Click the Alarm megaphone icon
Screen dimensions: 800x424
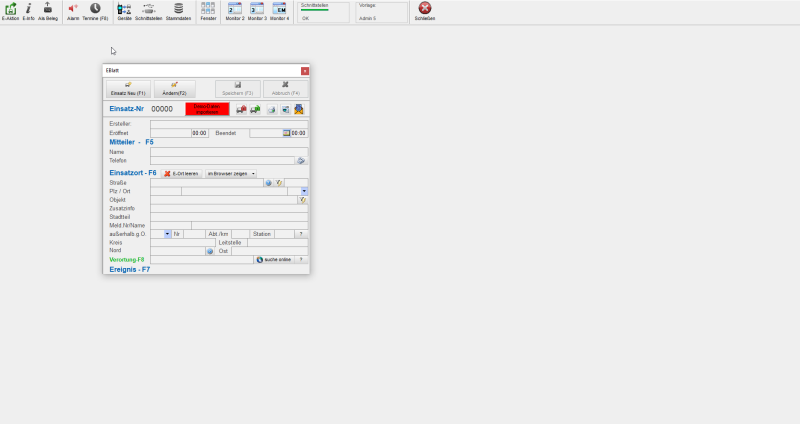73,8
